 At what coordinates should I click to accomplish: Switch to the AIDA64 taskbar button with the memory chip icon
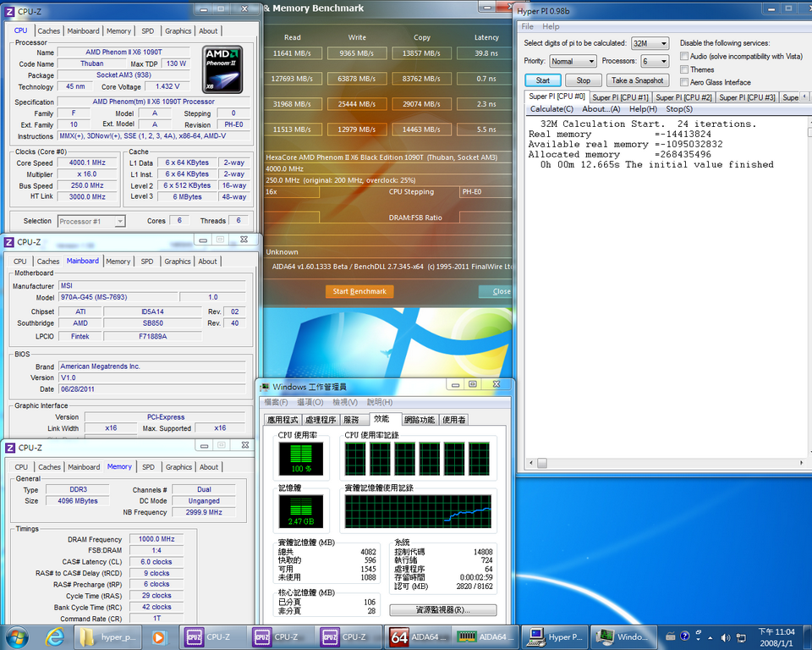[486, 637]
